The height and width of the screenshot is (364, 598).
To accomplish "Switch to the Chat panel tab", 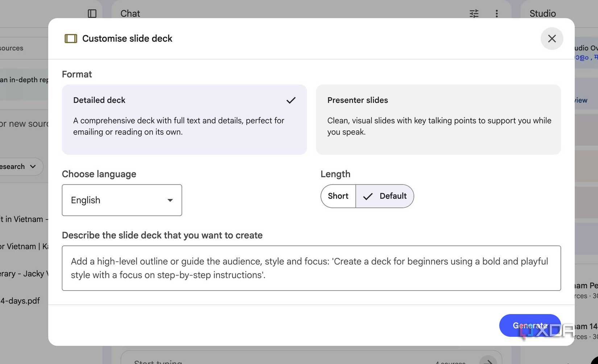I will pyautogui.click(x=130, y=14).
